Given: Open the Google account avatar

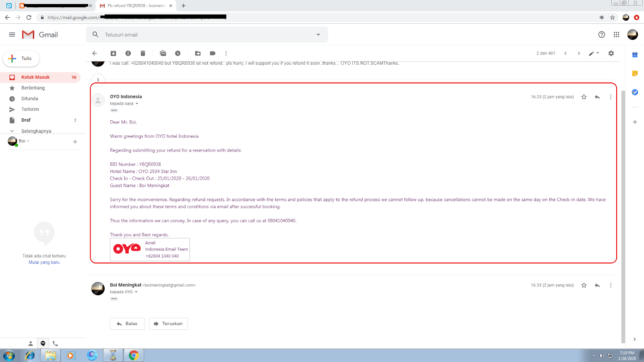Looking at the screenshot, I should point(633,35).
